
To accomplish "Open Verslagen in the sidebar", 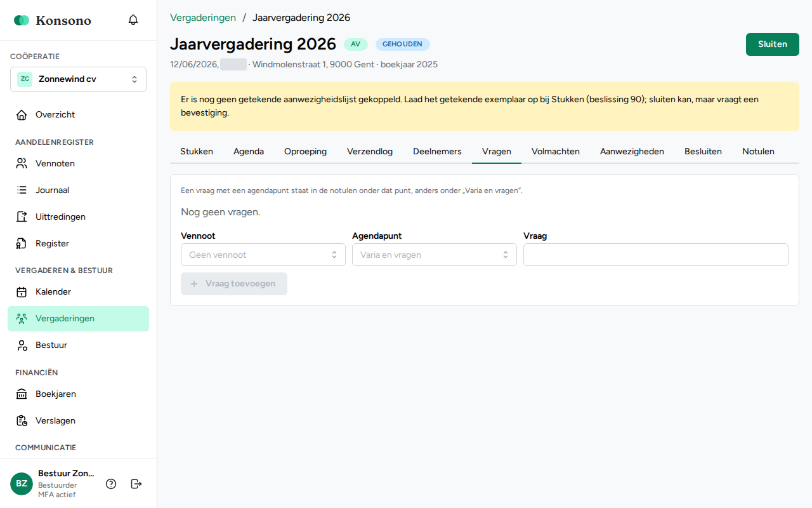I will [x=78, y=421].
